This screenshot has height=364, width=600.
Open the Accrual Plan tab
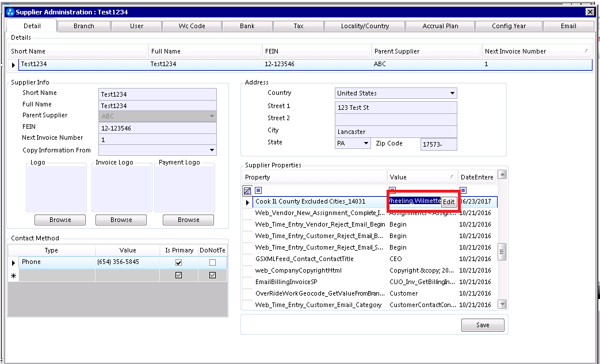pos(440,26)
